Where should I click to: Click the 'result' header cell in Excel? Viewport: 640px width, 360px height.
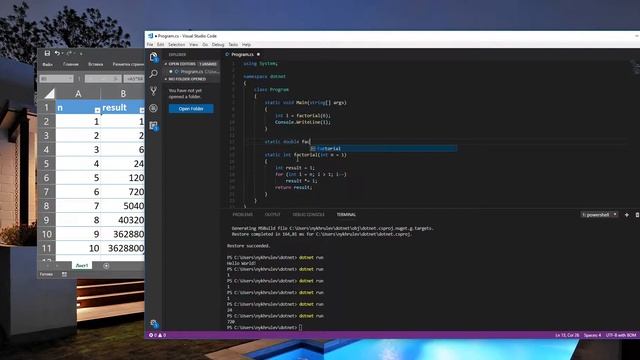[122, 107]
